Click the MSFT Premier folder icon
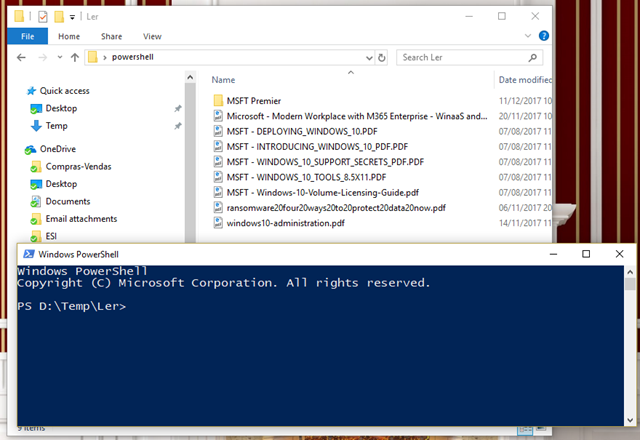Viewport: 640px width, 440px height. (x=218, y=100)
